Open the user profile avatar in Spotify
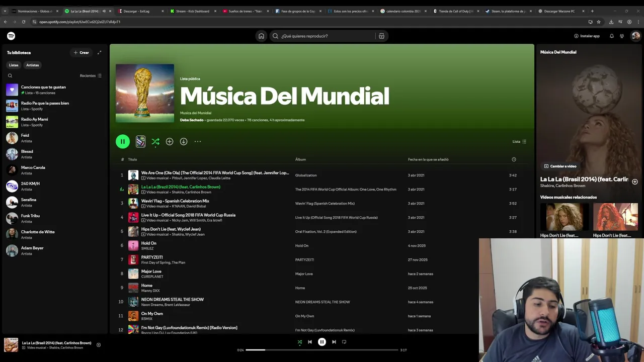644x362 pixels. coord(635,36)
